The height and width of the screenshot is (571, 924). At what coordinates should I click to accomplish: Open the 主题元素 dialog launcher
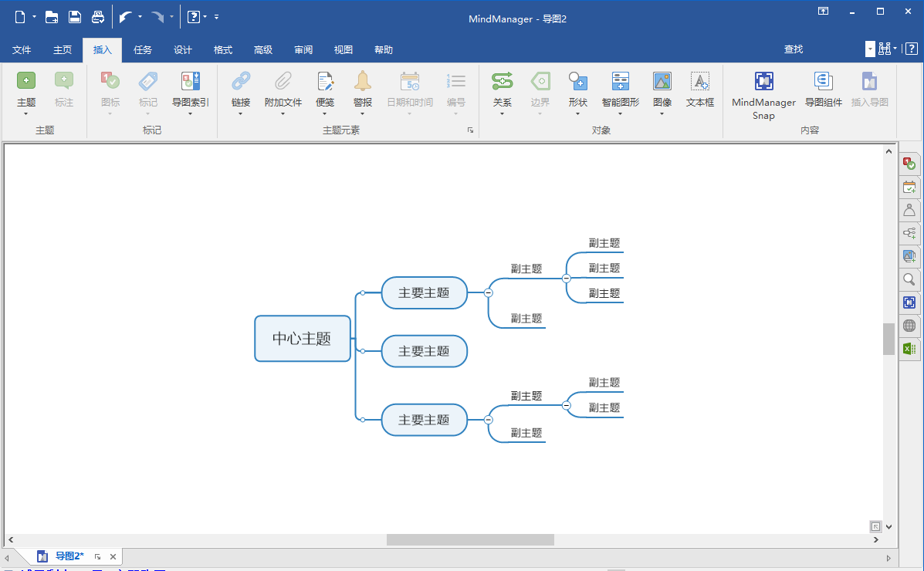coord(471,130)
